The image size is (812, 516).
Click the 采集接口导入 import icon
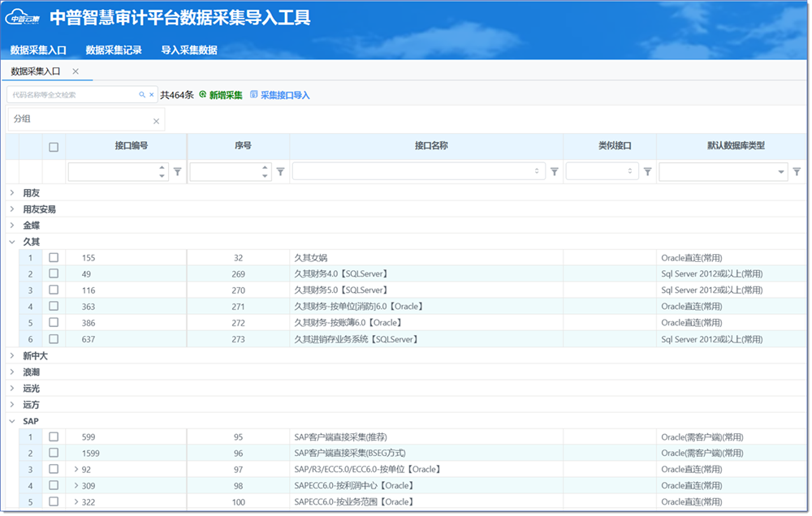(x=253, y=94)
